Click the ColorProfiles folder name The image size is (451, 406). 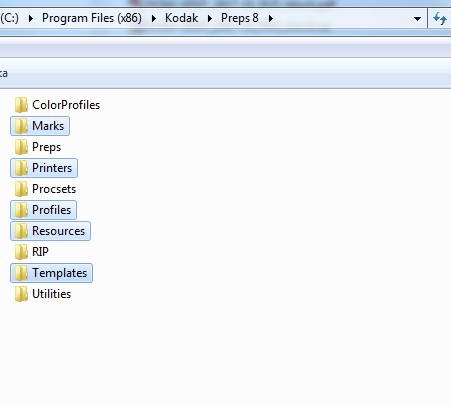66,105
